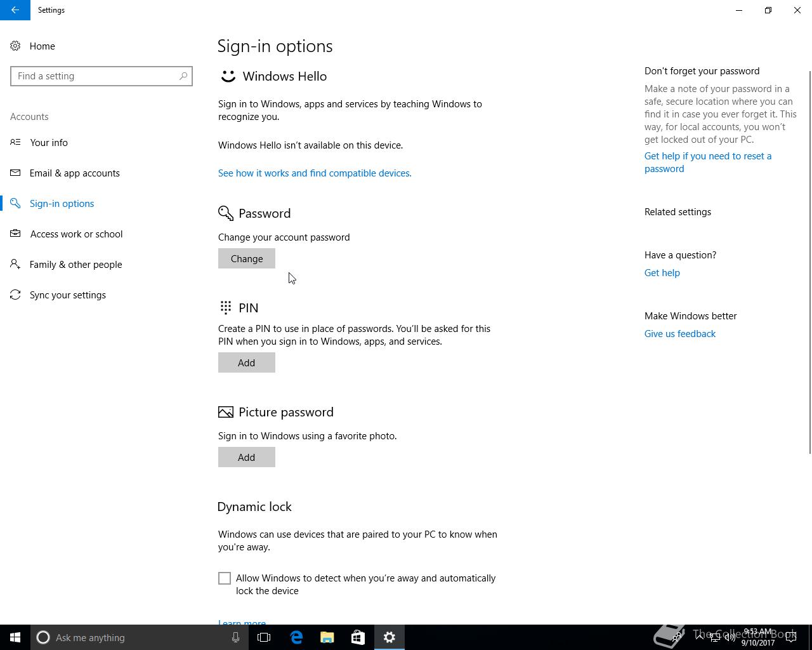Viewport: 812px width, 650px height.
Task: Open 'See how it works and find compatible devices' link
Action: (x=315, y=173)
